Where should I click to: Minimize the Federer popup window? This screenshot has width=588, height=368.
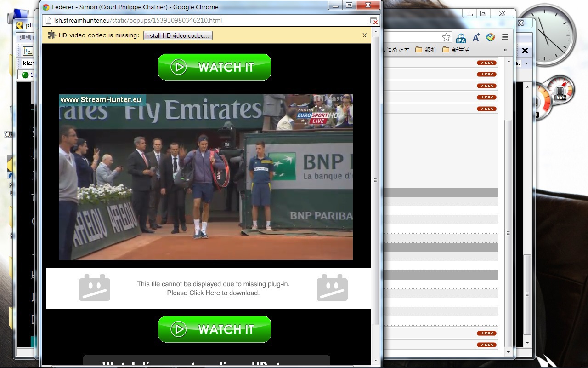(335, 5)
